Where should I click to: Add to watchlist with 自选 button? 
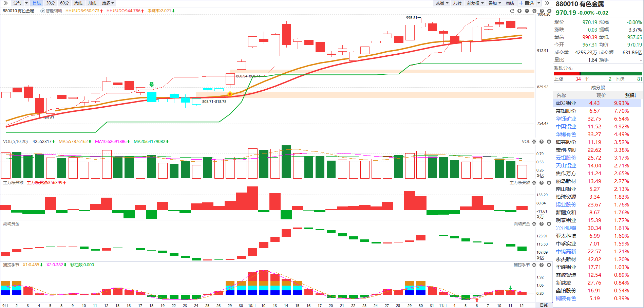(527, 3)
